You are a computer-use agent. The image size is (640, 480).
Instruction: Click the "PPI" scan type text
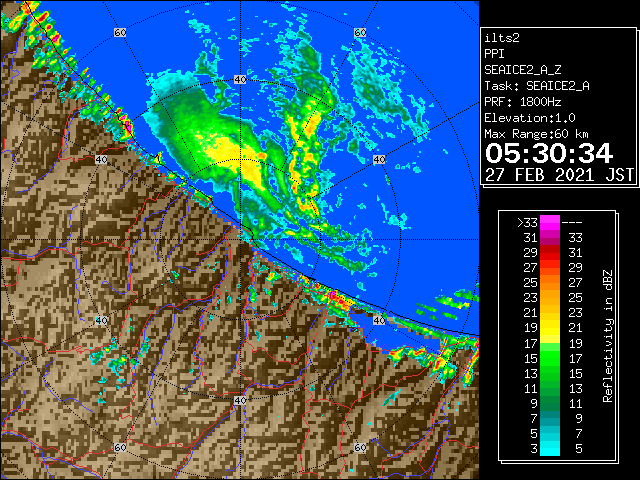tap(494, 54)
